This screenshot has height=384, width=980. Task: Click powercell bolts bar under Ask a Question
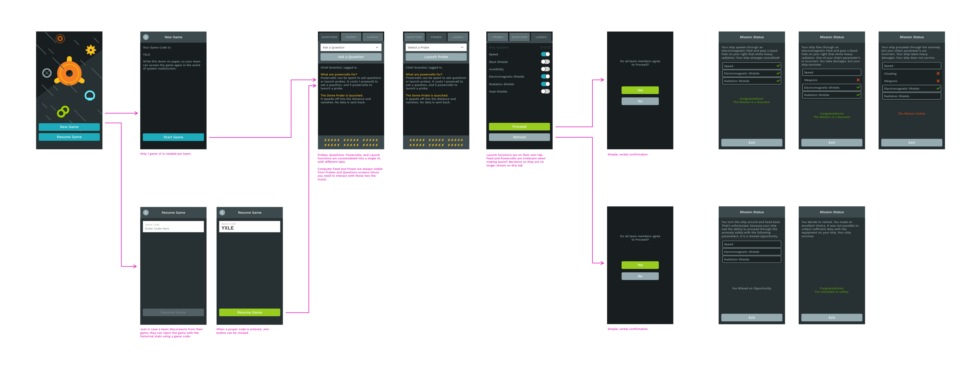pos(351,143)
